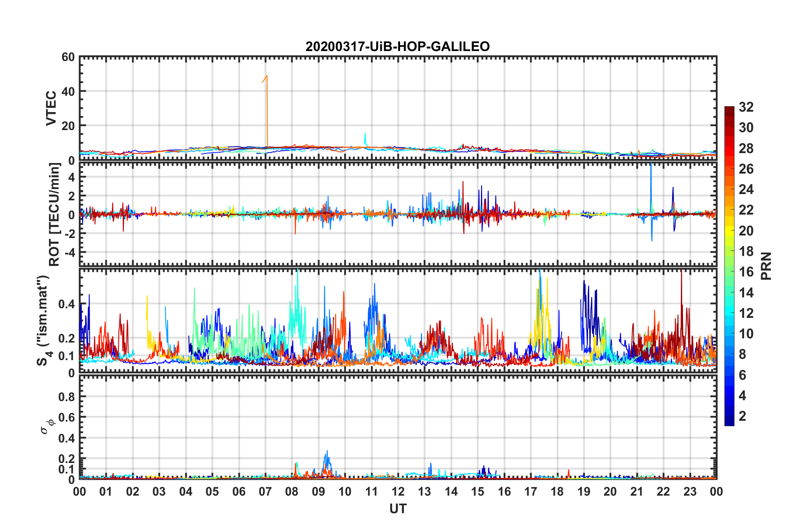Click the sigma-phi y-axis label

(47, 427)
